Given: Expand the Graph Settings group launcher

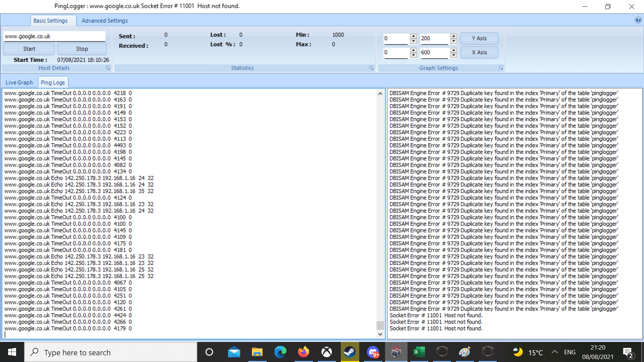Looking at the screenshot, I should [x=501, y=68].
